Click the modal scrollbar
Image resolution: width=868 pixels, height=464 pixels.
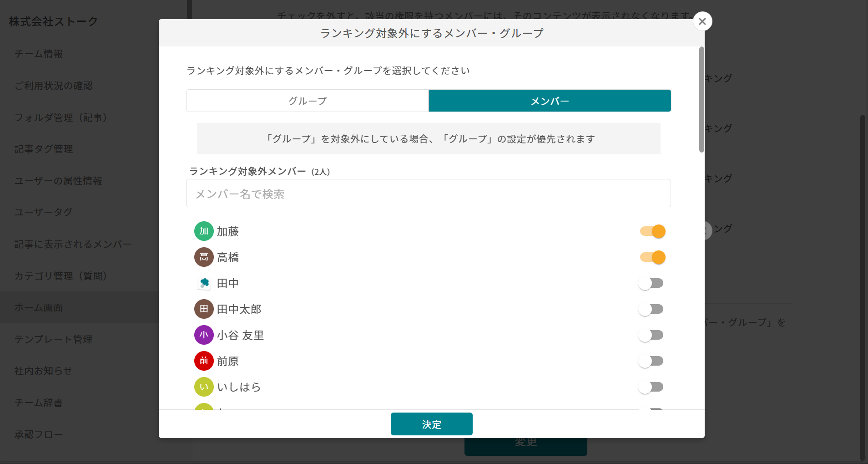point(701,98)
